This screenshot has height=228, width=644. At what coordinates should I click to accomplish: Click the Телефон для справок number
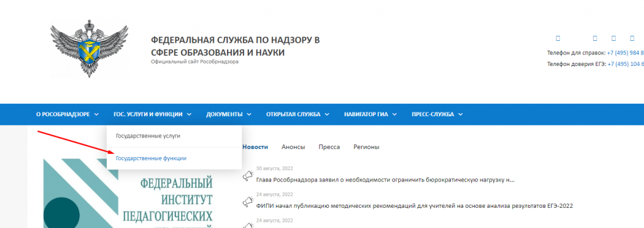625,53
